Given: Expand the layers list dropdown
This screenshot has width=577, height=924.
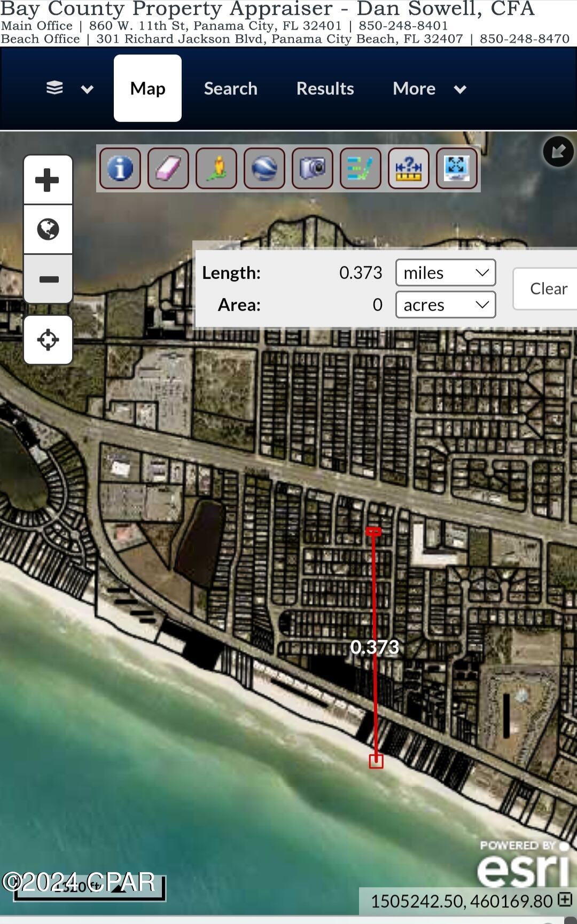Looking at the screenshot, I should click(x=69, y=89).
